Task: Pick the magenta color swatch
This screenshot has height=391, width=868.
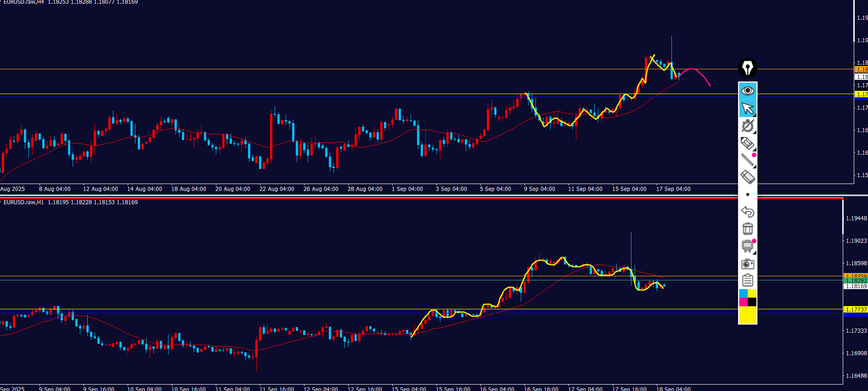Action: (743, 302)
